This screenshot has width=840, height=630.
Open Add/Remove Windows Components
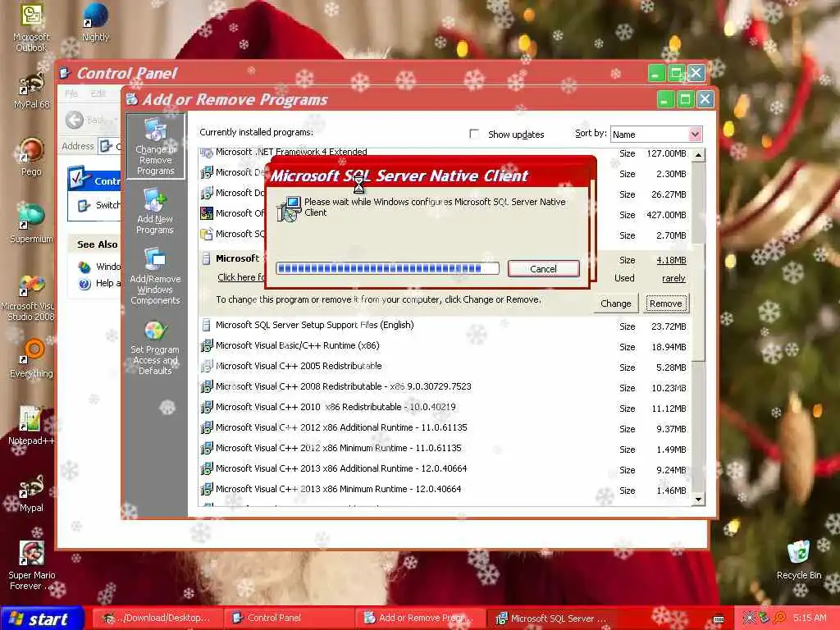[155, 276]
